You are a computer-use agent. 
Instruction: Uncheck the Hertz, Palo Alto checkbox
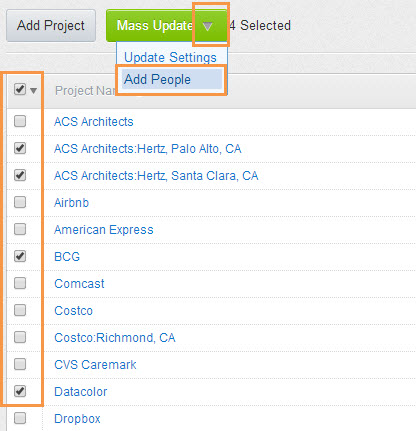[20, 148]
